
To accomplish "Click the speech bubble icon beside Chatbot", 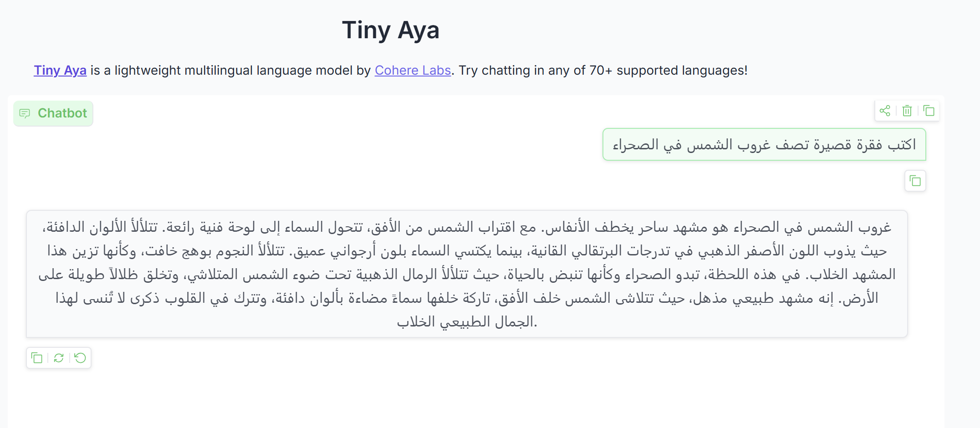I will [x=25, y=113].
